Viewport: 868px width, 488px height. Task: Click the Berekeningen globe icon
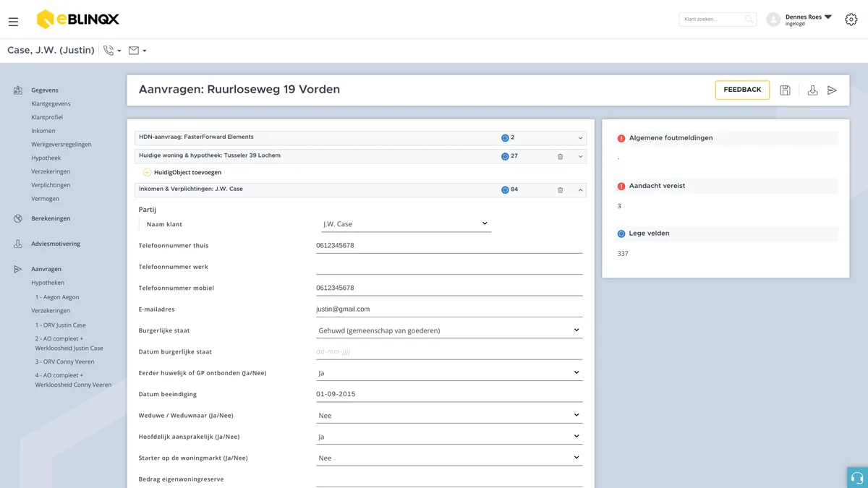(x=18, y=218)
